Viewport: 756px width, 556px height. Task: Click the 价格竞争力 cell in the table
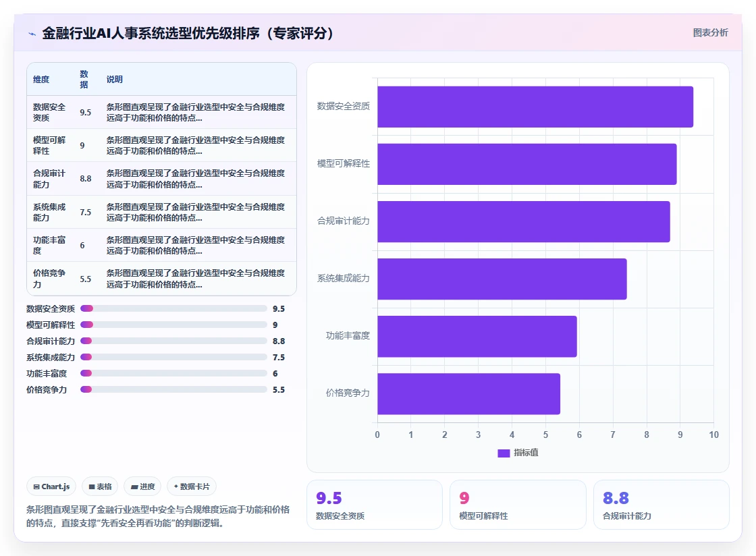coord(49,279)
